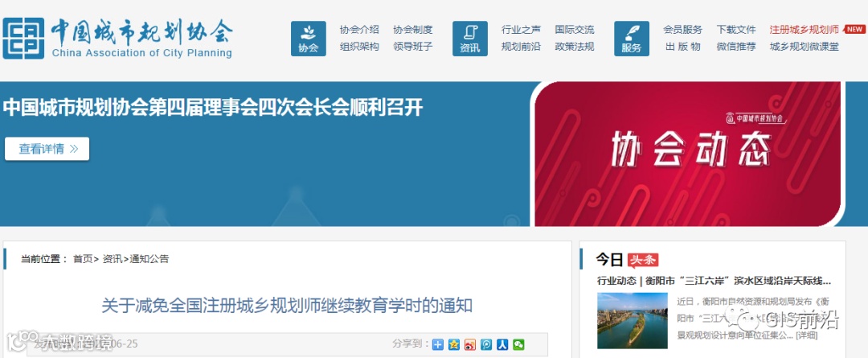Share to Sina Weibo icon
The image size is (868, 358).
pyautogui.click(x=470, y=344)
